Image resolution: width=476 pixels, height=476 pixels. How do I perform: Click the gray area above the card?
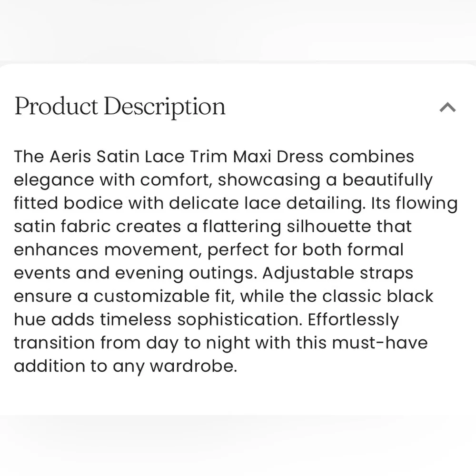(x=238, y=29)
